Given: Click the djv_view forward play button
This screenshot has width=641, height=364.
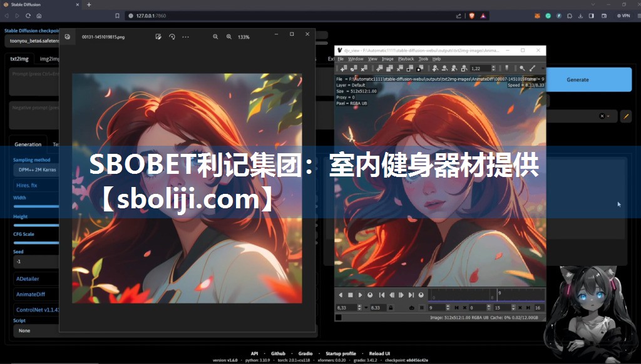Looking at the screenshot, I should pos(360,295).
